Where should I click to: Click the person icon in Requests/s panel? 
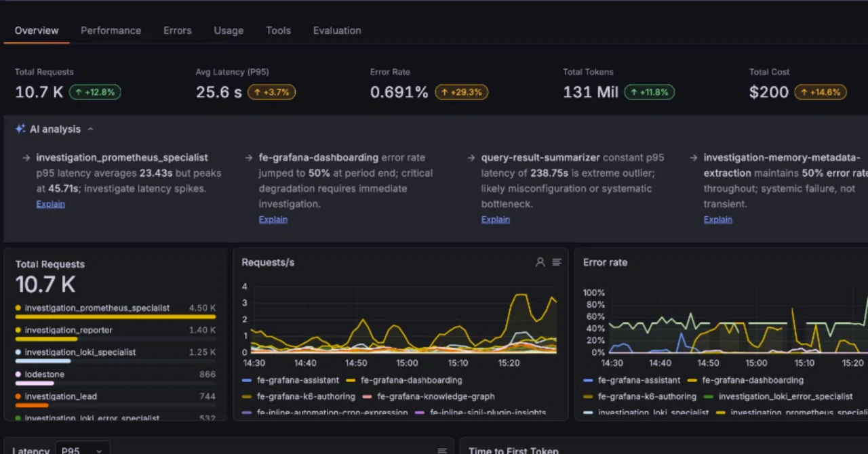(x=540, y=262)
